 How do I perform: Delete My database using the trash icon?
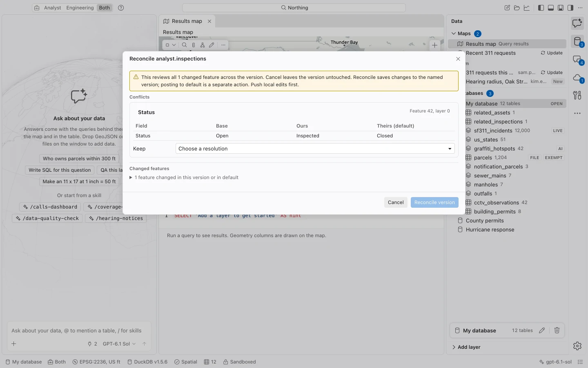point(557,330)
